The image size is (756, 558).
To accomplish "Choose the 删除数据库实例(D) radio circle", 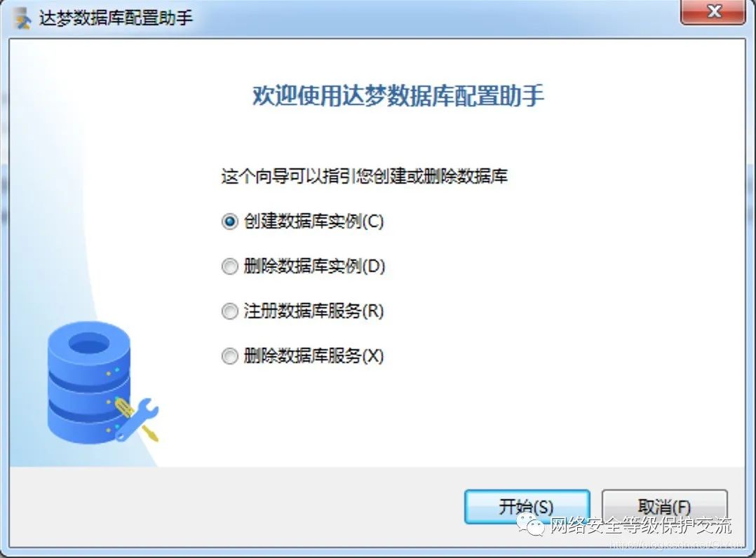I will (x=229, y=266).
